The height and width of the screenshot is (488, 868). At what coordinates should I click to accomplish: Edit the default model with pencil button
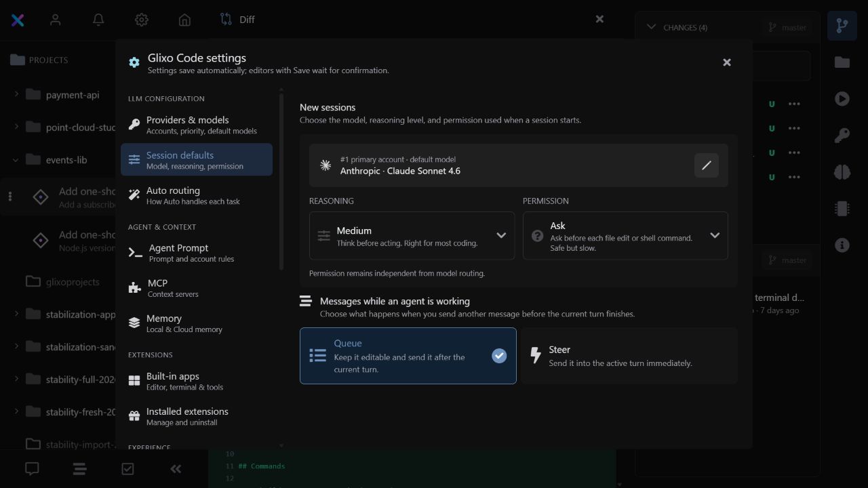[706, 165]
